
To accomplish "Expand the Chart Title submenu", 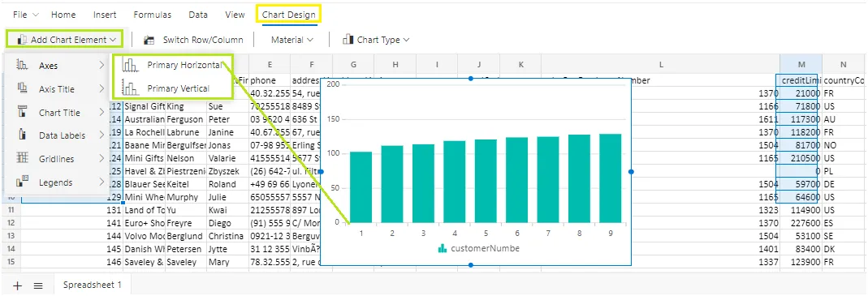I will [x=58, y=112].
